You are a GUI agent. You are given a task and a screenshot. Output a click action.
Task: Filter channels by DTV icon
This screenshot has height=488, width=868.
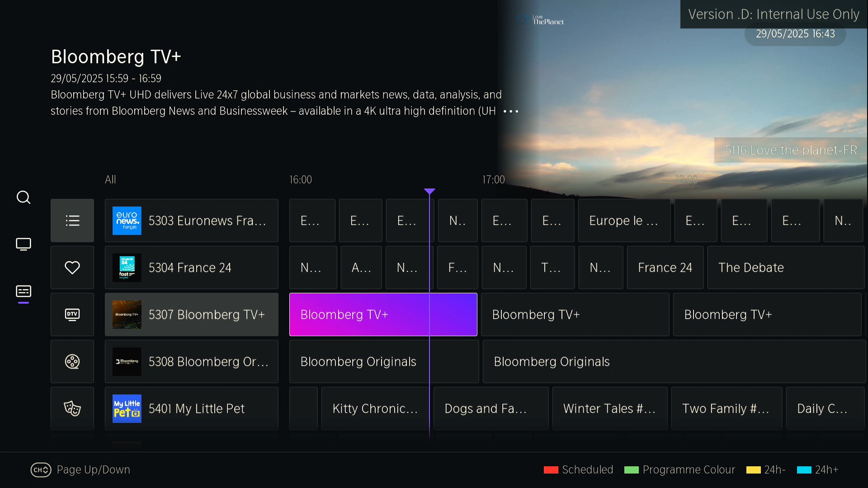(72, 314)
